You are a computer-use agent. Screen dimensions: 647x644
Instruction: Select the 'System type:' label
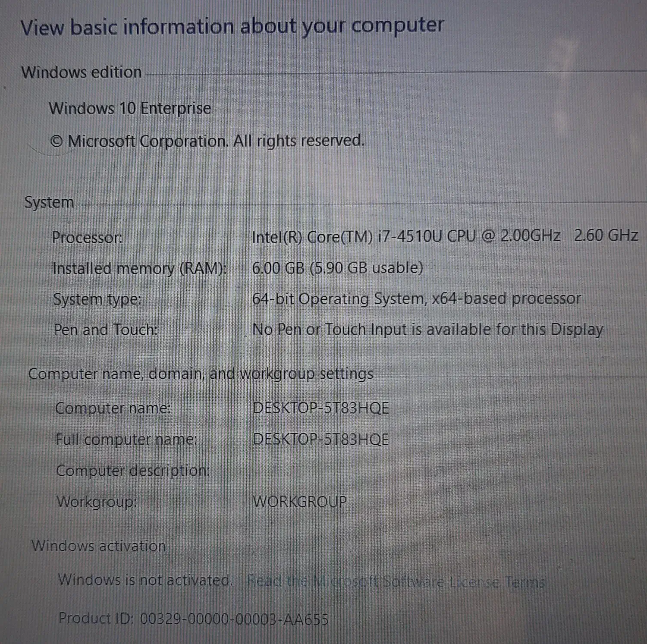(x=97, y=299)
